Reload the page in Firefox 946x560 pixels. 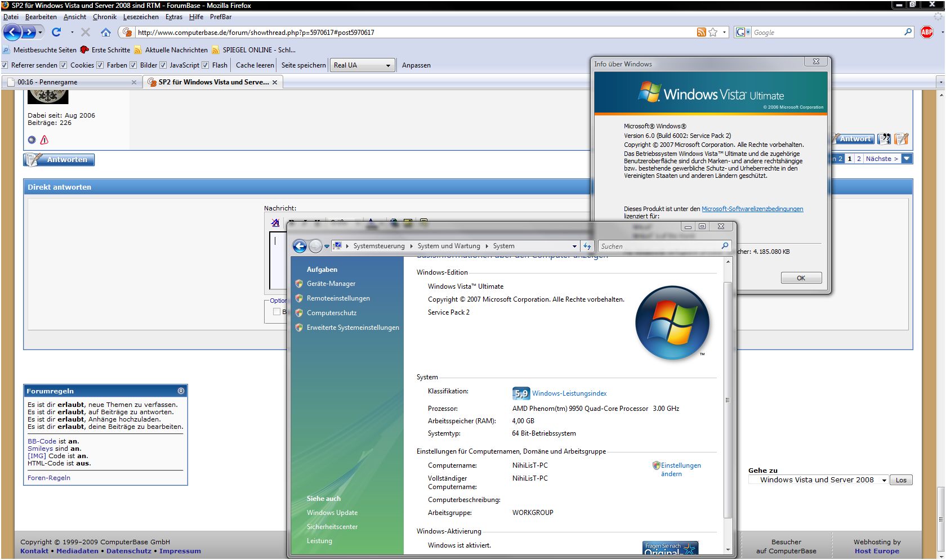56,32
